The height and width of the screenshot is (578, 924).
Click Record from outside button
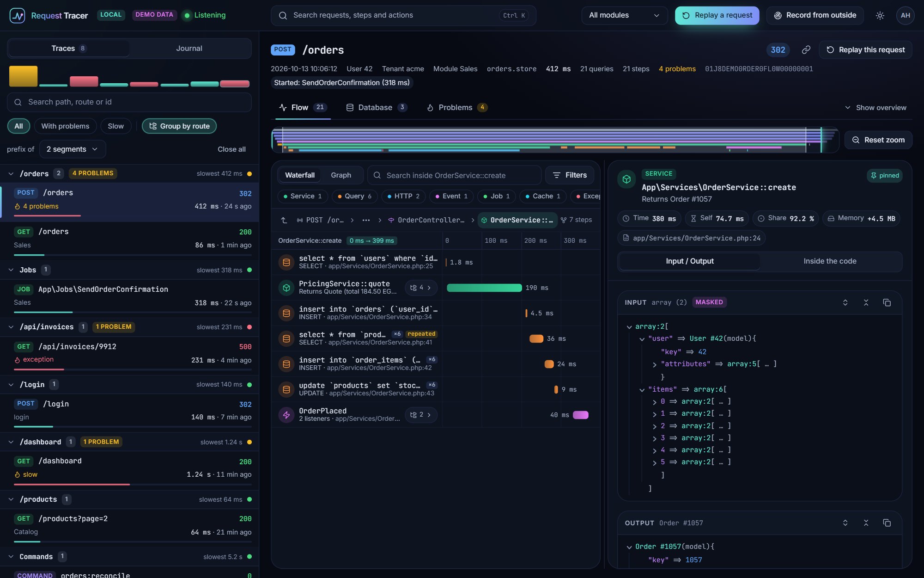coord(815,15)
